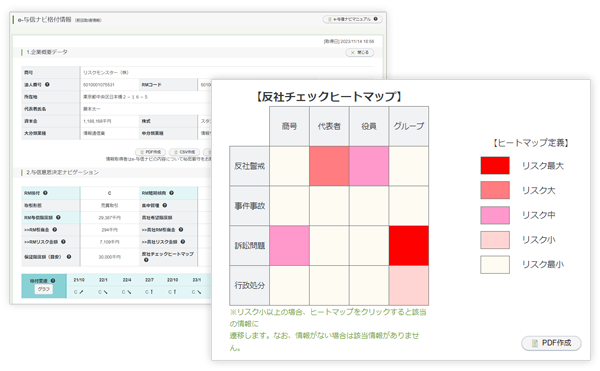Click the 【ヒートマップ定義】 legend title
Screen dimensions: 600x371
tap(531, 143)
